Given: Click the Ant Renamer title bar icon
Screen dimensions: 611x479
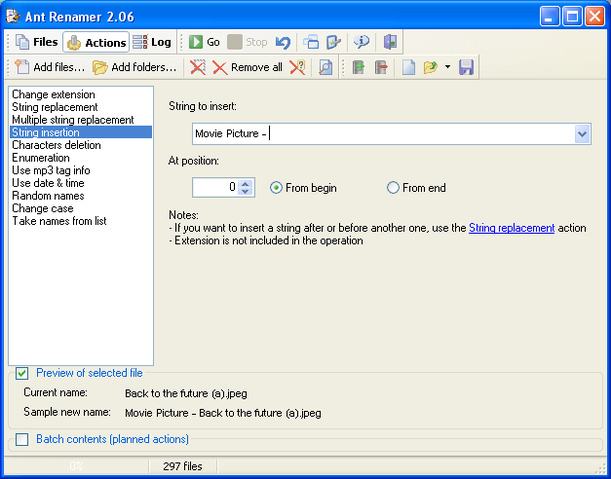Looking at the screenshot, I should click(x=13, y=16).
